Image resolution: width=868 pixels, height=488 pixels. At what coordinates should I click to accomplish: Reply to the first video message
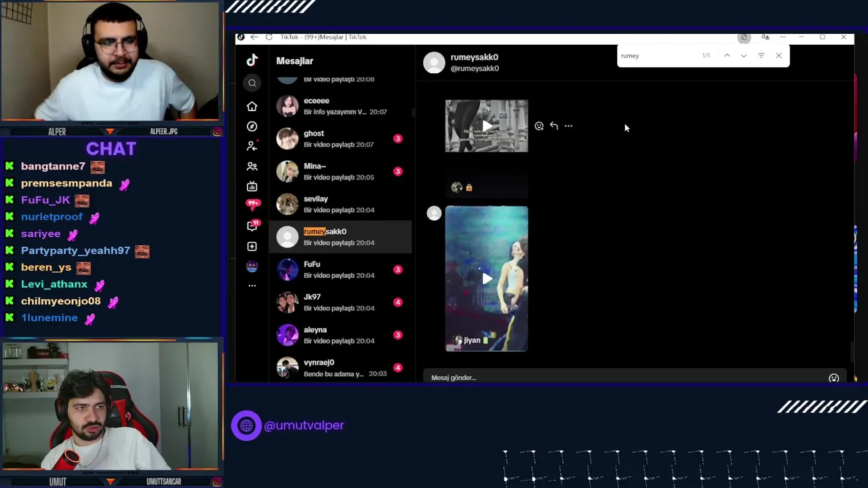coord(554,126)
